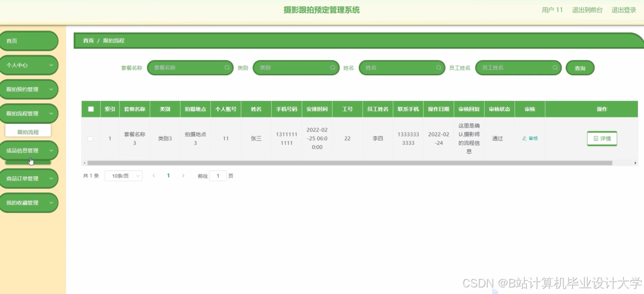
Task: Click the 安排时间 cell 2022-02-25
Action: 317,139
